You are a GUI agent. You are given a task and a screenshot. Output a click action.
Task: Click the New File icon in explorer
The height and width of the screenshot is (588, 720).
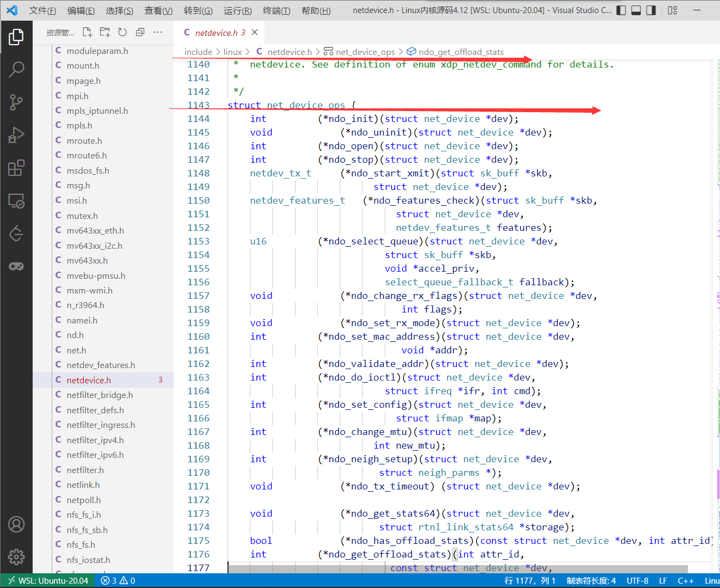87,32
